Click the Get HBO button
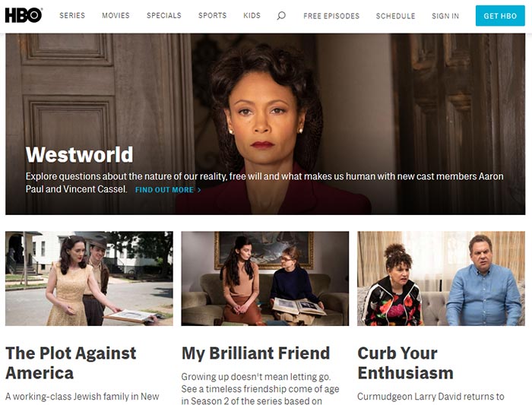Viewport: 532px width, 405px height. click(500, 16)
